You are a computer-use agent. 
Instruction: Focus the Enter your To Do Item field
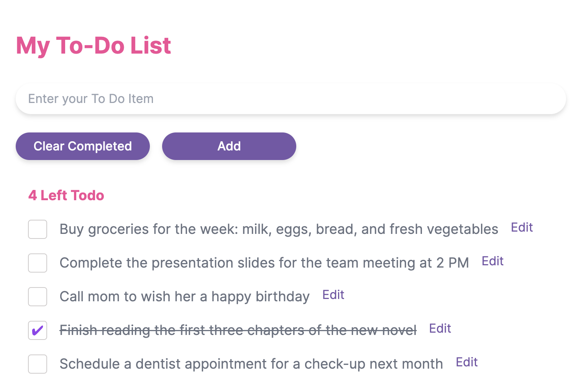pos(290,99)
